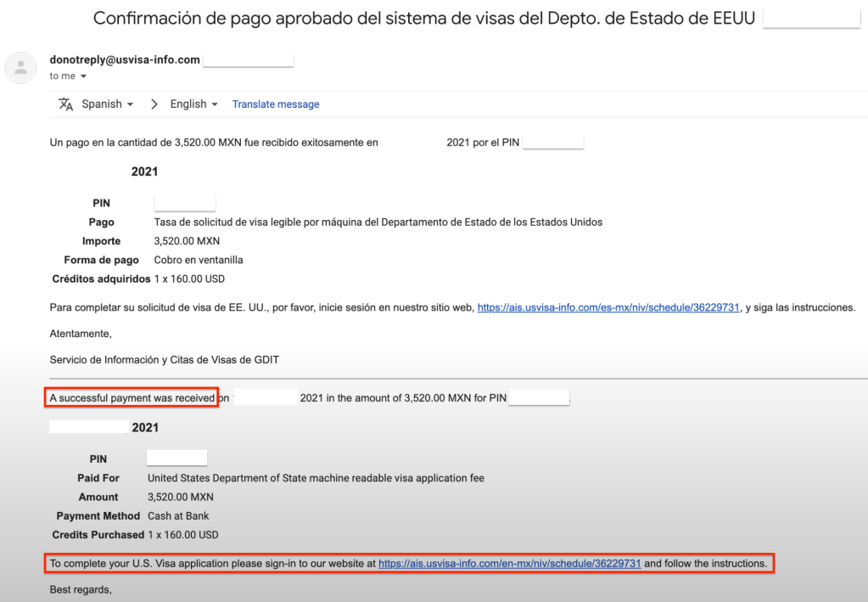Click the email subject line title
868x602 pixels.
coord(423,19)
